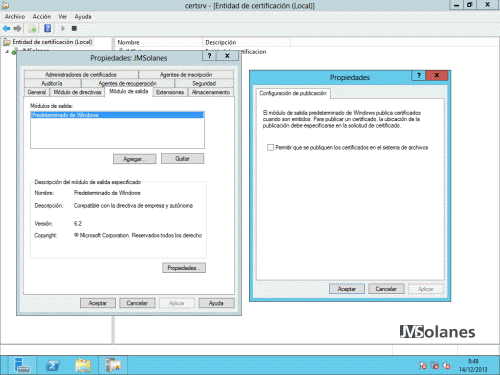Switch to the General tab
This screenshot has height=375, width=500.
pos(37,92)
